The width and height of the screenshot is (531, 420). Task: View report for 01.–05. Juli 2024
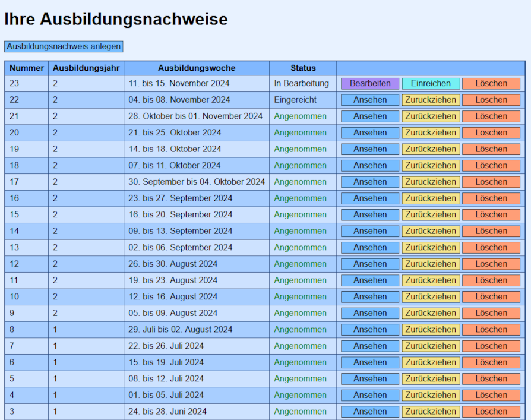(x=370, y=395)
